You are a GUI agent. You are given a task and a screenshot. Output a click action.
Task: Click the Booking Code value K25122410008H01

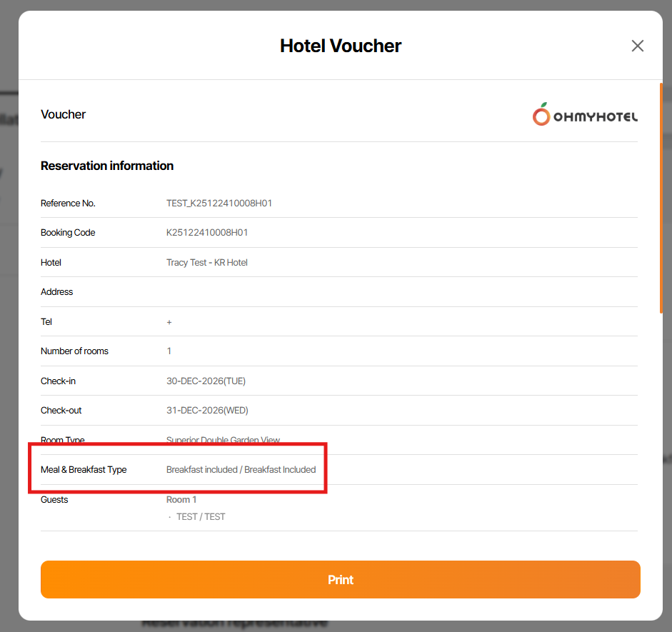coord(207,233)
